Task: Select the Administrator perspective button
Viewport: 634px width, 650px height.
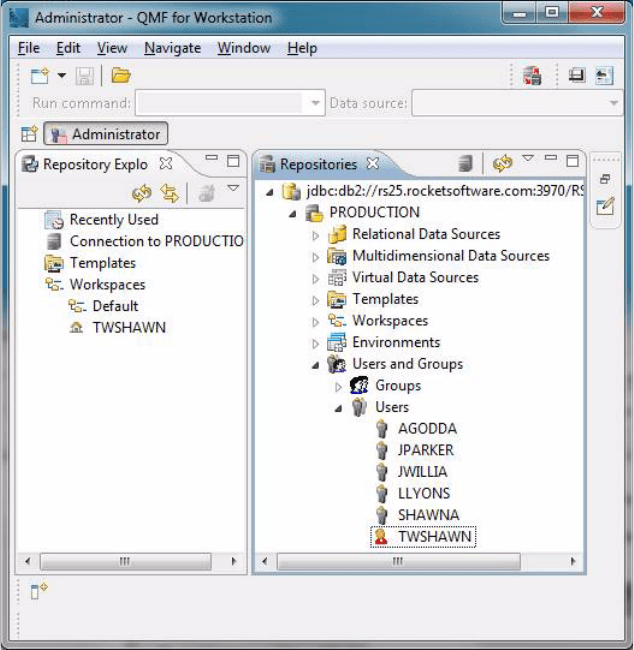Action: pos(105,133)
